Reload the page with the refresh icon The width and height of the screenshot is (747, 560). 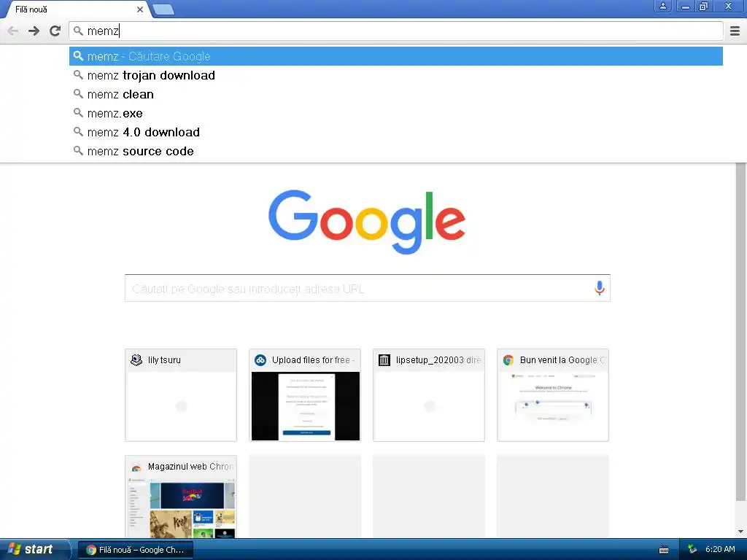click(x=55, y=31)
